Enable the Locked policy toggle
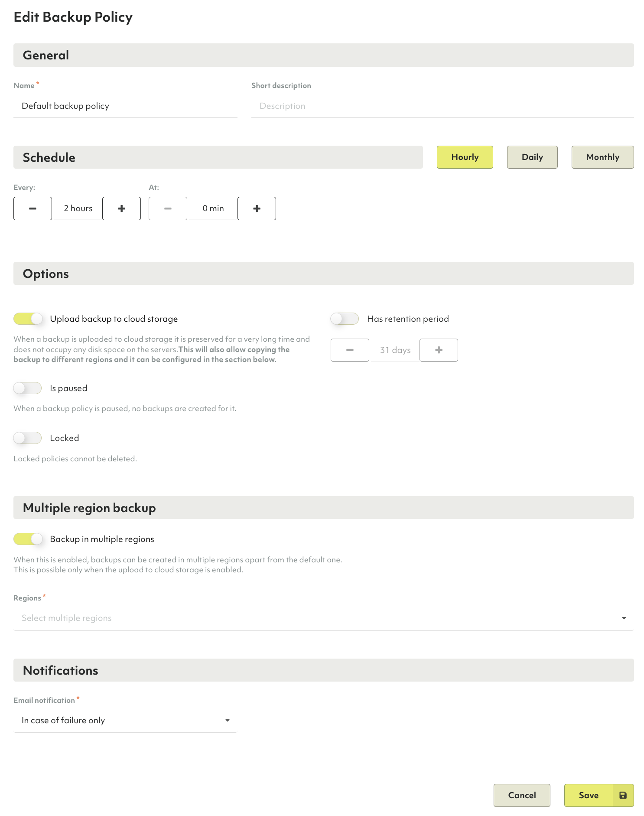The width and height of the screenshot is (644, 816). pos(28,438)
